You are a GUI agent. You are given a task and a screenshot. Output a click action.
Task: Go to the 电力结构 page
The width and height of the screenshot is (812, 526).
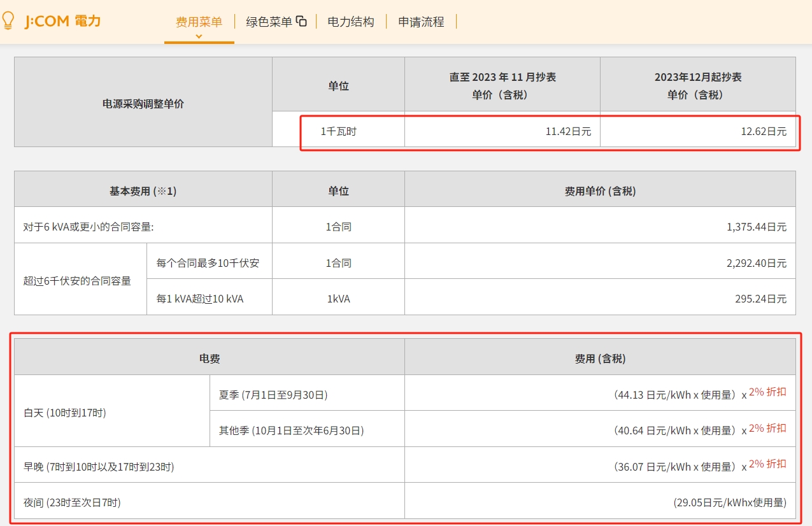[x=351, y=22]
